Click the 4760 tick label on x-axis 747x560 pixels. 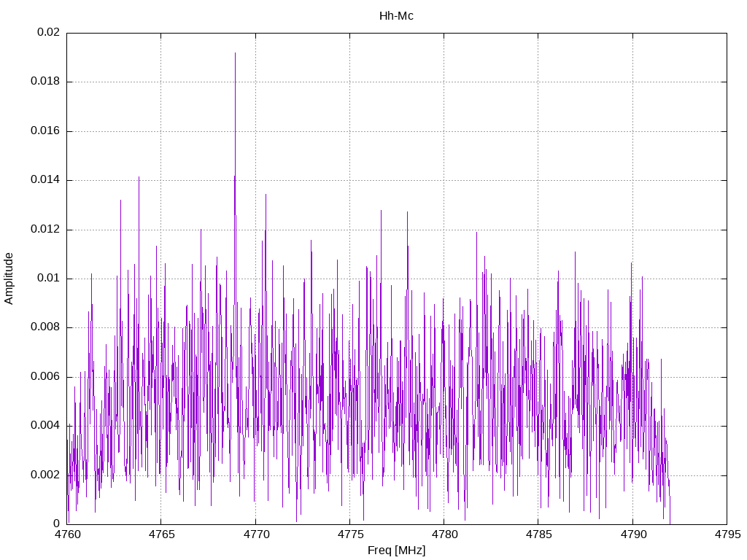pyautogui.click(x=68, y=534)
